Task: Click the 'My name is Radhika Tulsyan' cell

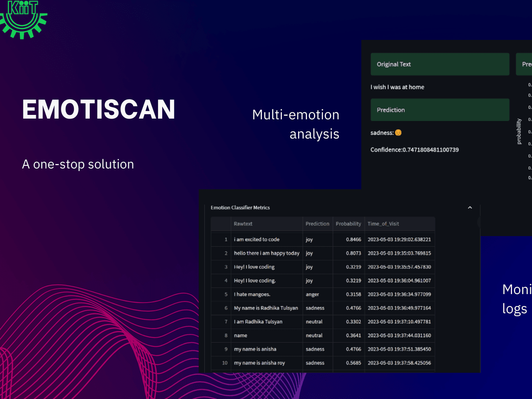Action: [266, 308]
